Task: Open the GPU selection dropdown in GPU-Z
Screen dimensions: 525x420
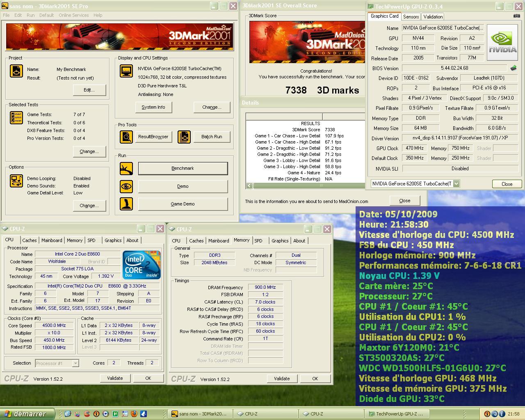Action: click(457, 184)
